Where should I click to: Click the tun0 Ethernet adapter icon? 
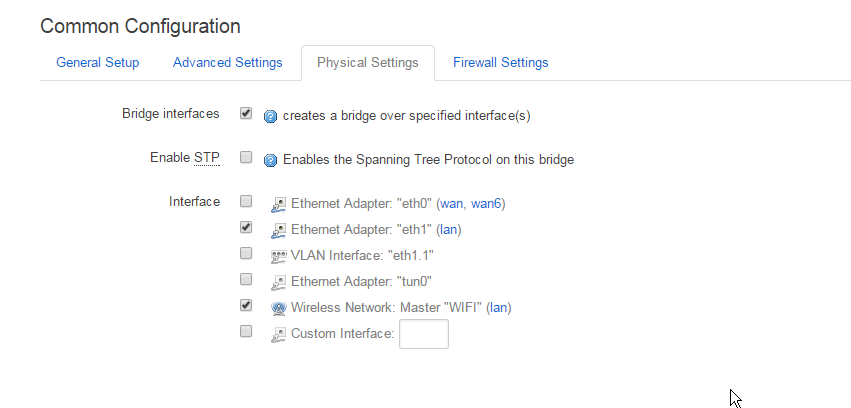(x=279, y=282)
